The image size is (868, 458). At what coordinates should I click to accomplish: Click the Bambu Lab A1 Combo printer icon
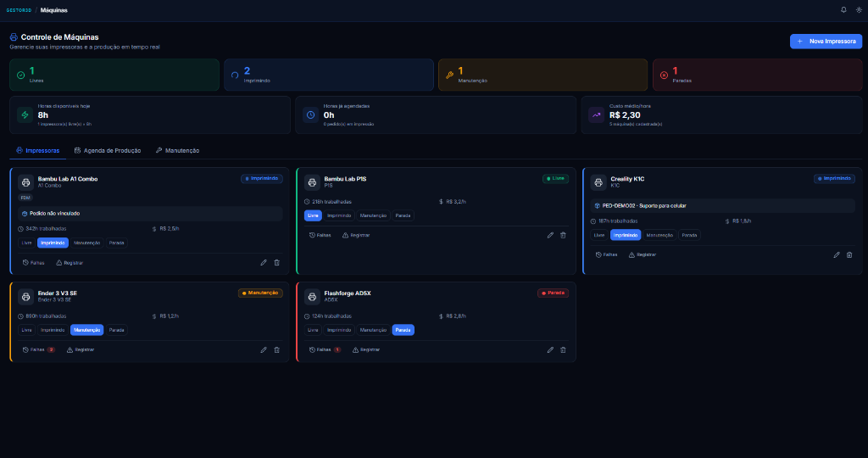(x=25, y=182)
